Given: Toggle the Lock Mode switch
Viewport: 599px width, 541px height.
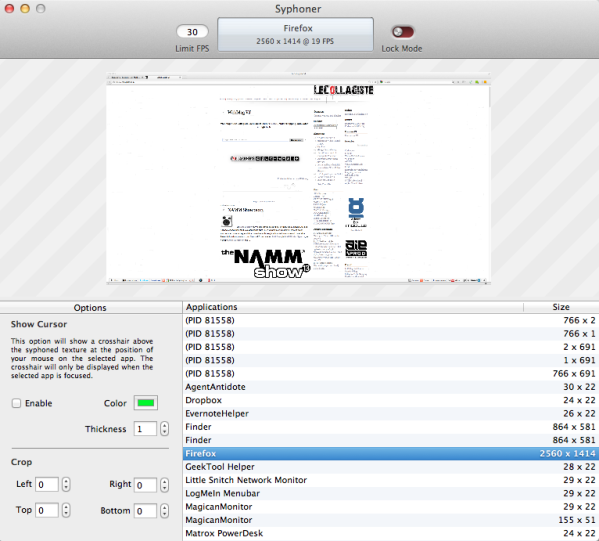Looking at the screenshot, I should (x=403, y=32).
